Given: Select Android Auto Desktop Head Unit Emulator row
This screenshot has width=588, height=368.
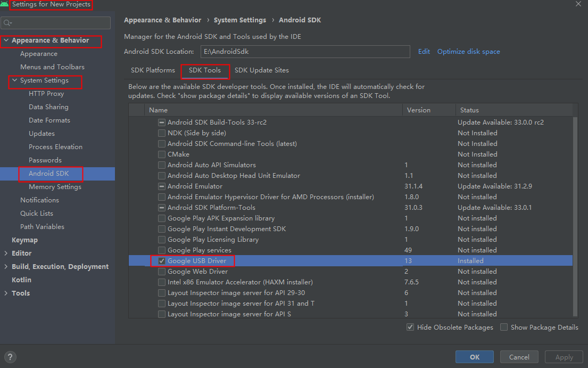Looking at the screenshot, I should coord(351,176).
